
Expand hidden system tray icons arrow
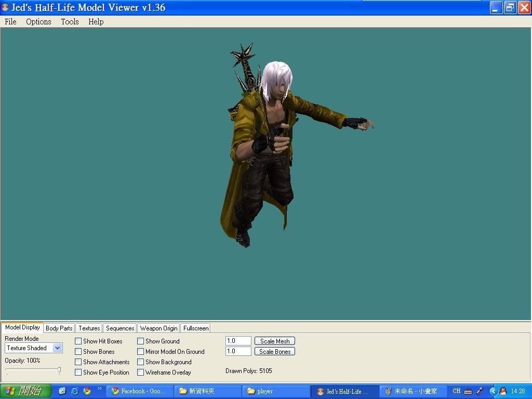click(x=494, y=391)
